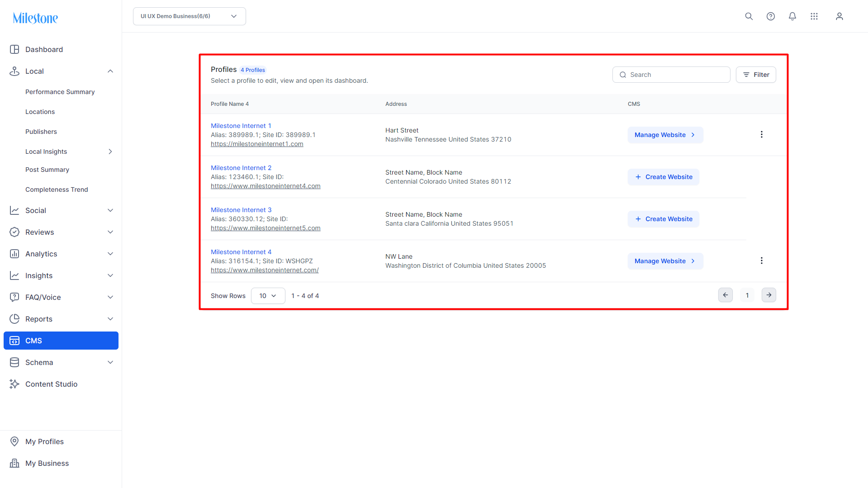Expand the Local Insights submenu arrow
868x488 pixels.
click(x=110, y=152)
